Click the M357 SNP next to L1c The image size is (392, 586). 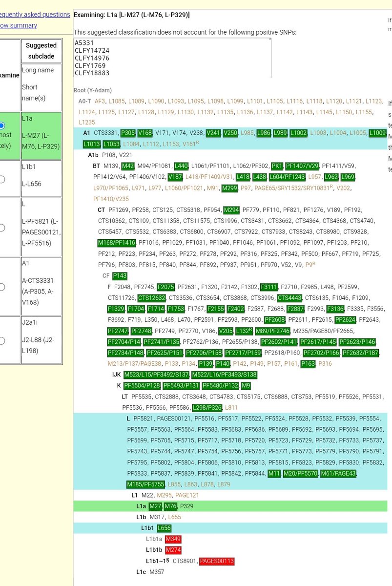(157, 571)
